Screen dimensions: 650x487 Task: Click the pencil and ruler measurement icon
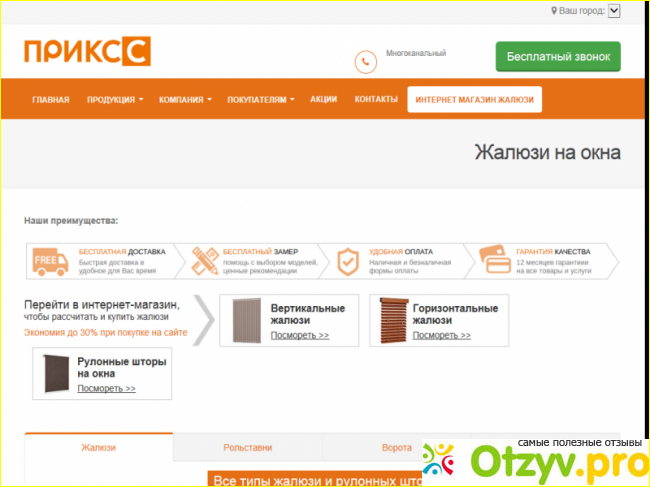coord(205,261)
